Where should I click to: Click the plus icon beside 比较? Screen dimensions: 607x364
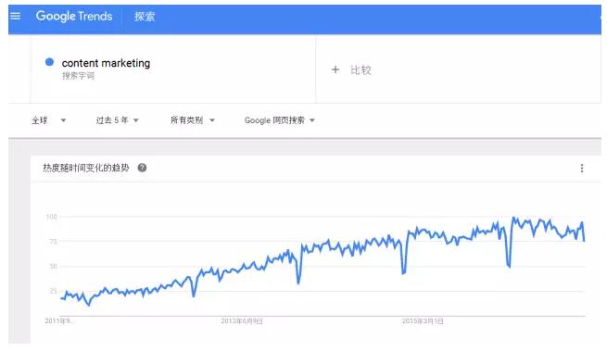tap(335, 70)
